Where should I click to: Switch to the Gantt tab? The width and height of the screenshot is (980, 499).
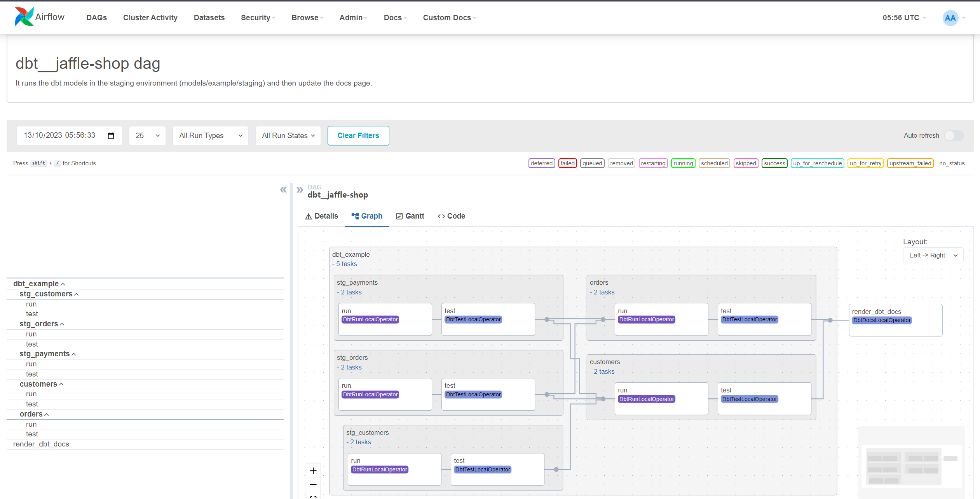tap(410, 216)
